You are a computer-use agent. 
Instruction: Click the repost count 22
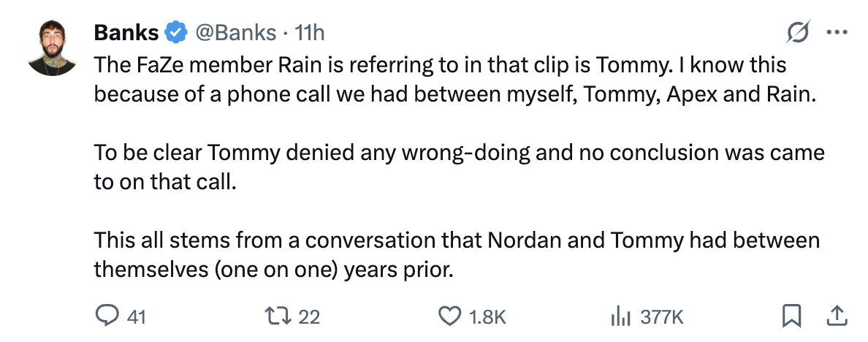click(x=310, y=316)
